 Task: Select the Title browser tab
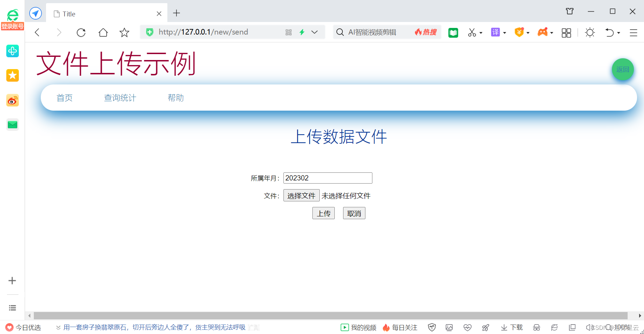pos(107,14)
